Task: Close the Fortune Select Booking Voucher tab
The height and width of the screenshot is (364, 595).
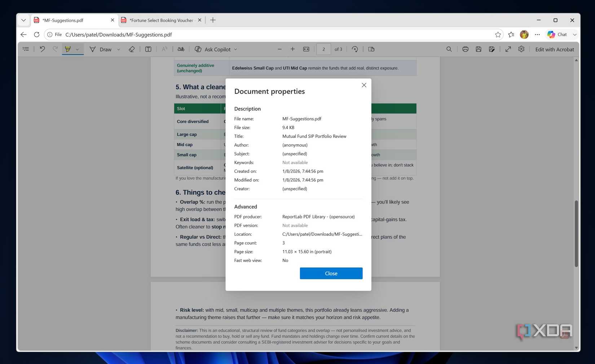Action: tap(200, 20)
